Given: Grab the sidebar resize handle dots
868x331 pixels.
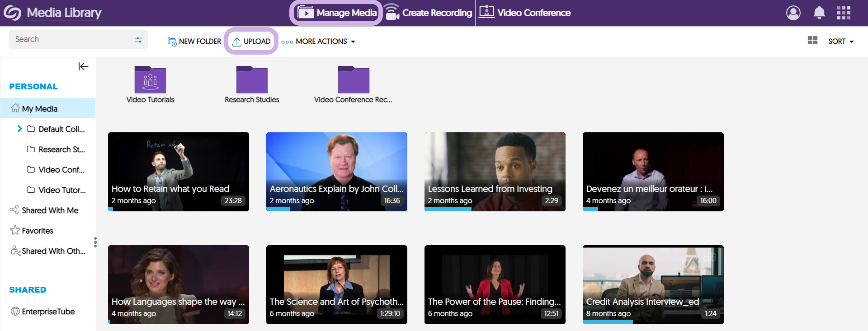Looking at the screenshot, I should [95, 242].
